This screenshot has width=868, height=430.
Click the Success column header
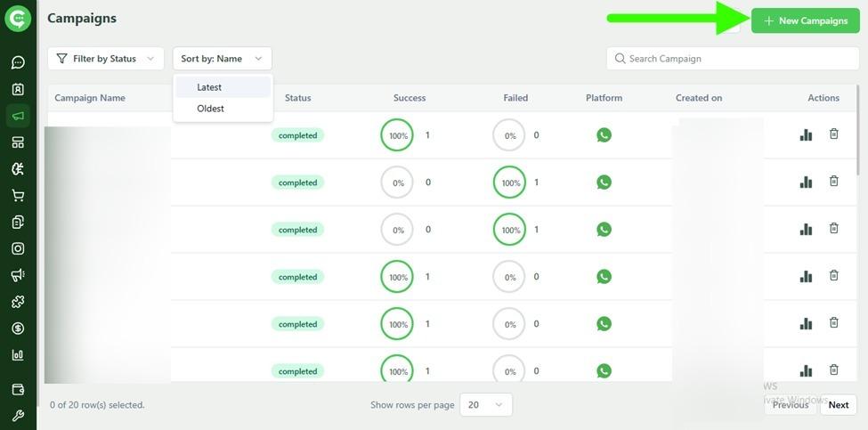410,98
